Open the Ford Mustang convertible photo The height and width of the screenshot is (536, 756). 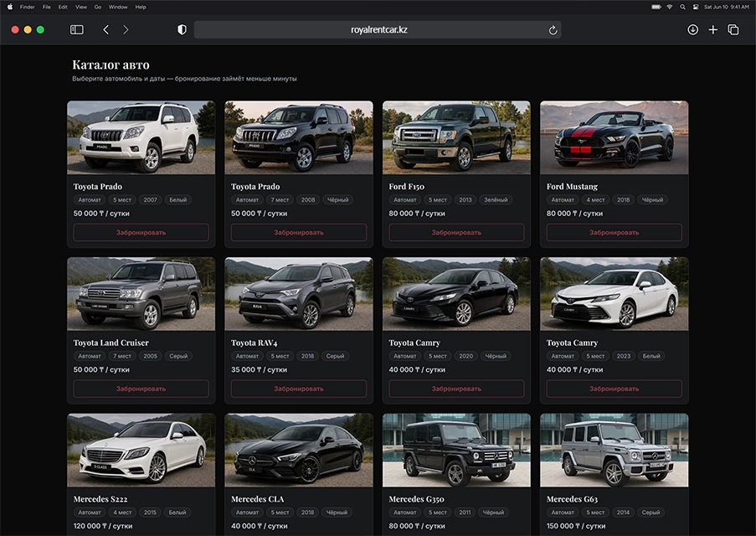point(614,137)
